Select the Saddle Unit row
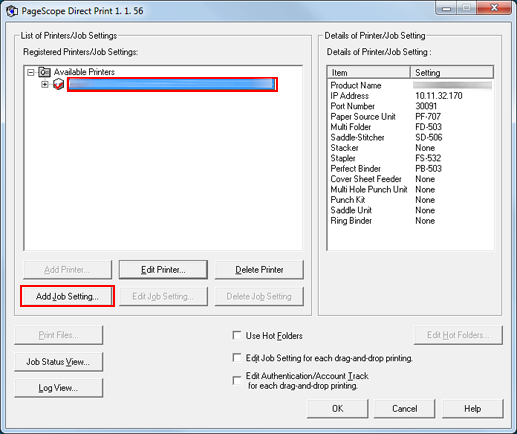This screenshot has width=517, height=434. (411, 210)
